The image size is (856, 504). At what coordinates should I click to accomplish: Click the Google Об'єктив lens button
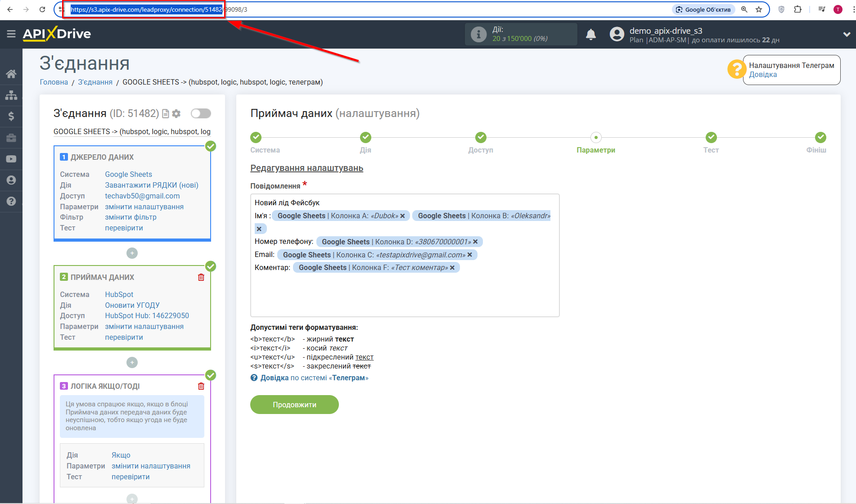tap(703, 9)
